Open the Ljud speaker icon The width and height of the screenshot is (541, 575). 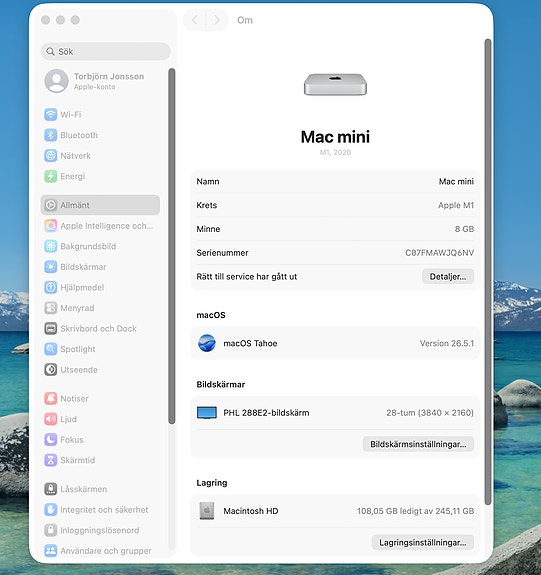pos(51,419)
